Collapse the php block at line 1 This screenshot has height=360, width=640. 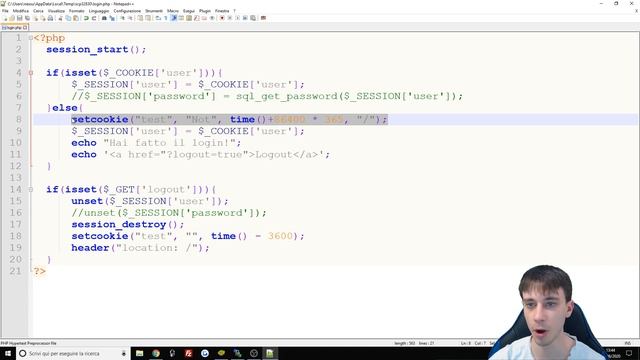coord(31,38)
